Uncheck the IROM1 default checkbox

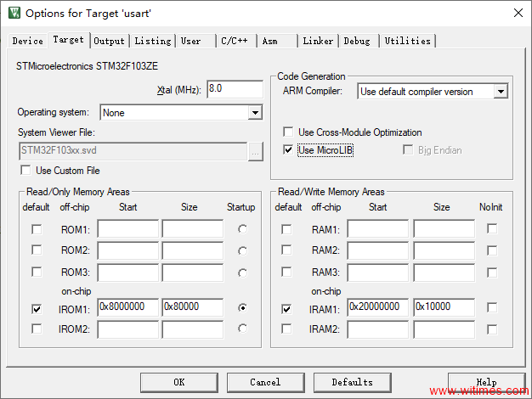[37, 309]
